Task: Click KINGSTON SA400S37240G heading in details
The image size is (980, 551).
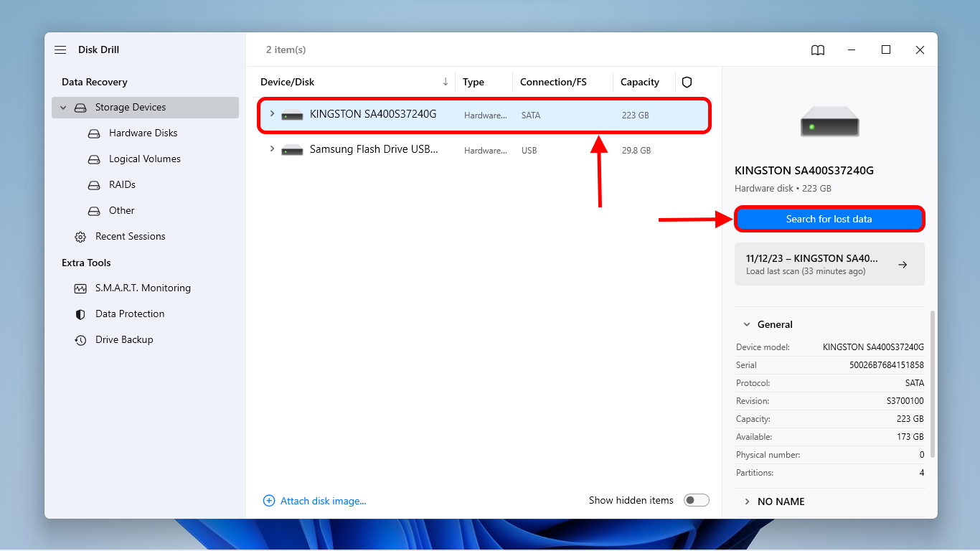Action: [x=804, y=171]
